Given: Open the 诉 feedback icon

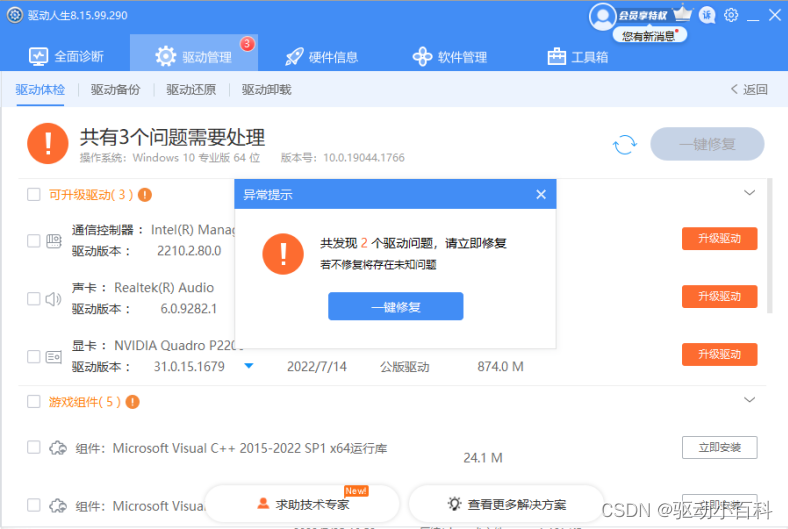Looking at the screenshot, I should click(x=707, y=15).
